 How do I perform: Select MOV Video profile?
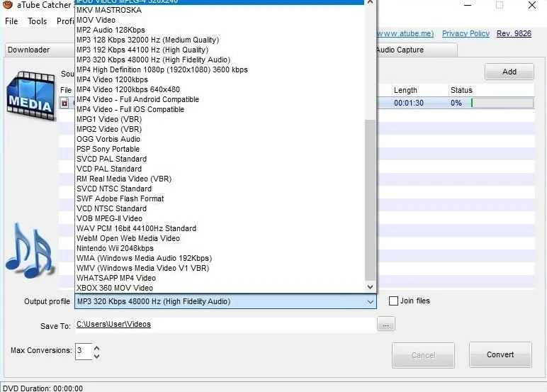220,20
